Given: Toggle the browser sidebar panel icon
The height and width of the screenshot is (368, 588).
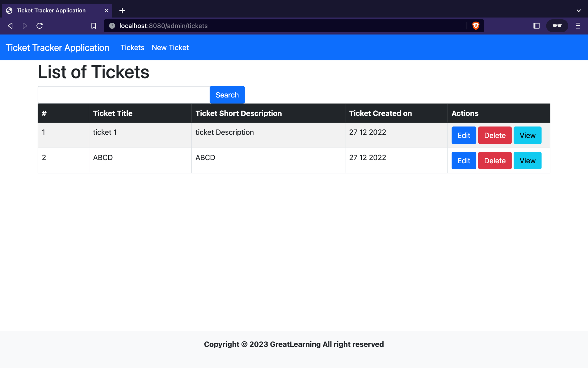Looking at the screenshot, I should tap(536, 26).
